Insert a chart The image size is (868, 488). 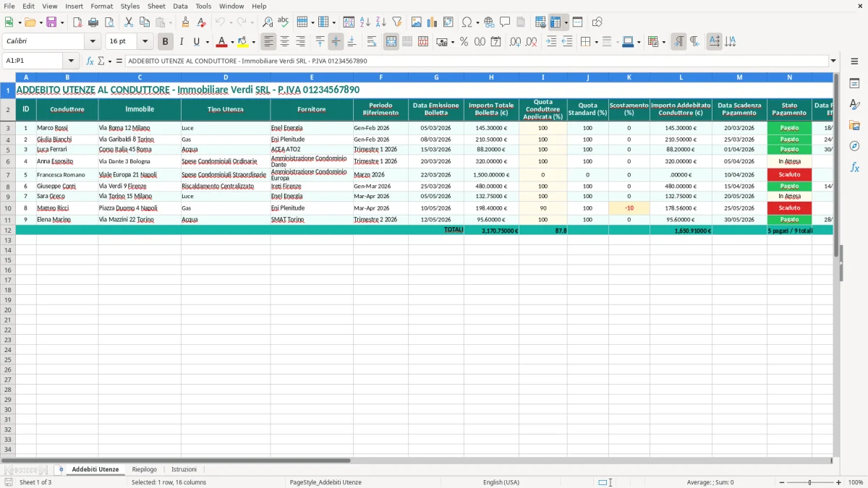(x=433, y=22)
